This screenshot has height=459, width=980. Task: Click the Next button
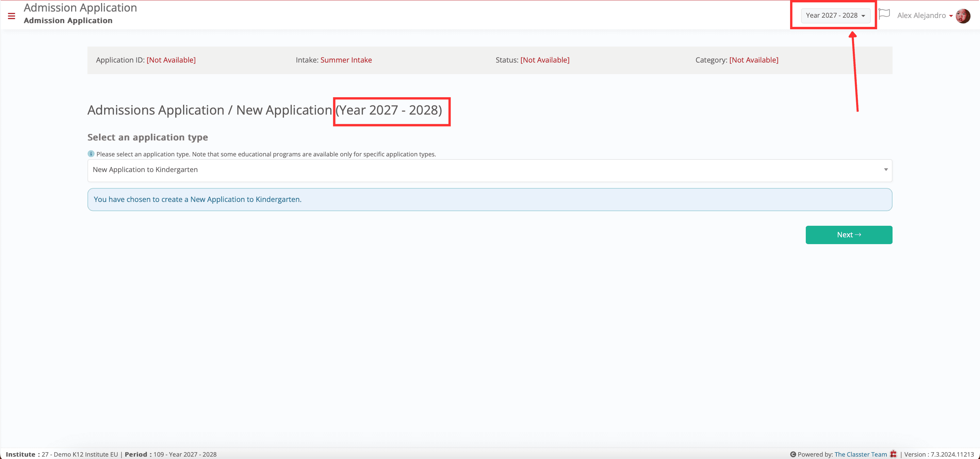click(x=849, y=235)
